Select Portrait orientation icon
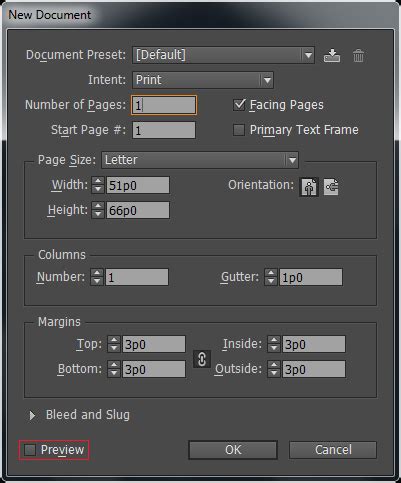 click(x=309, y=187)
